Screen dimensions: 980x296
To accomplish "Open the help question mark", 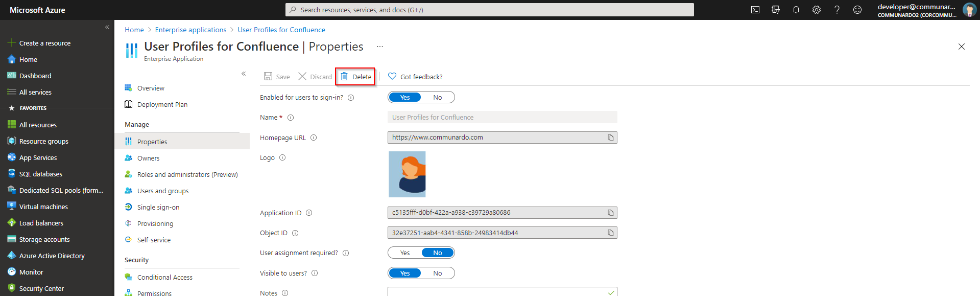I will [x=837, y=10].
